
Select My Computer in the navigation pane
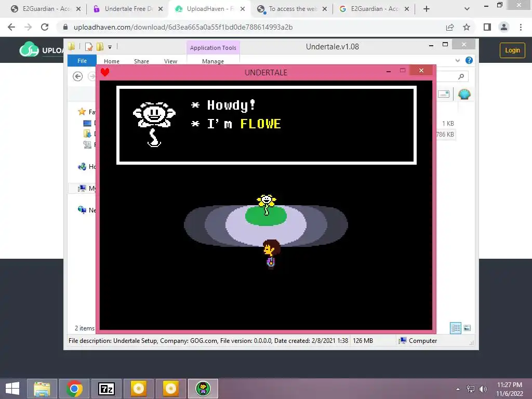pyautogui.click(x=82, y=188)
